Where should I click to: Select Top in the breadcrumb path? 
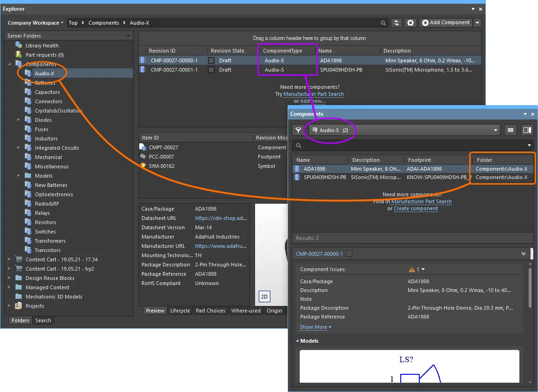point(73,23)
